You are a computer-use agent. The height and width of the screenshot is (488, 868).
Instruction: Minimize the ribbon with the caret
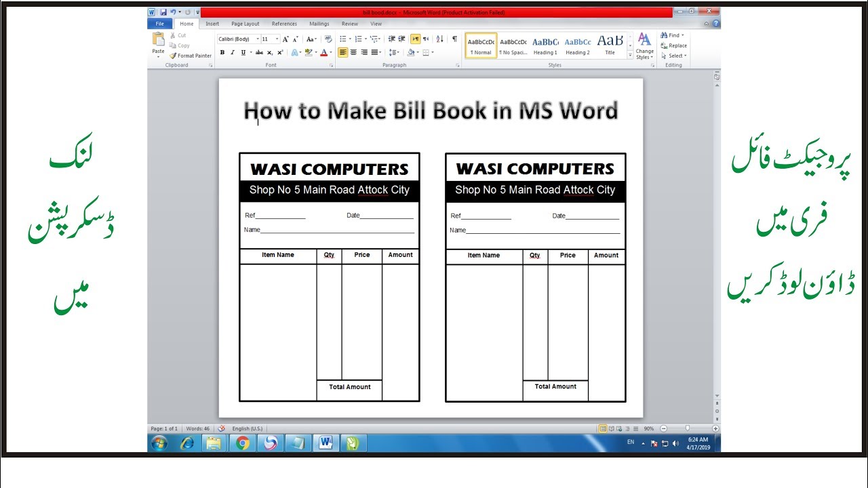[x=707, y=24]
